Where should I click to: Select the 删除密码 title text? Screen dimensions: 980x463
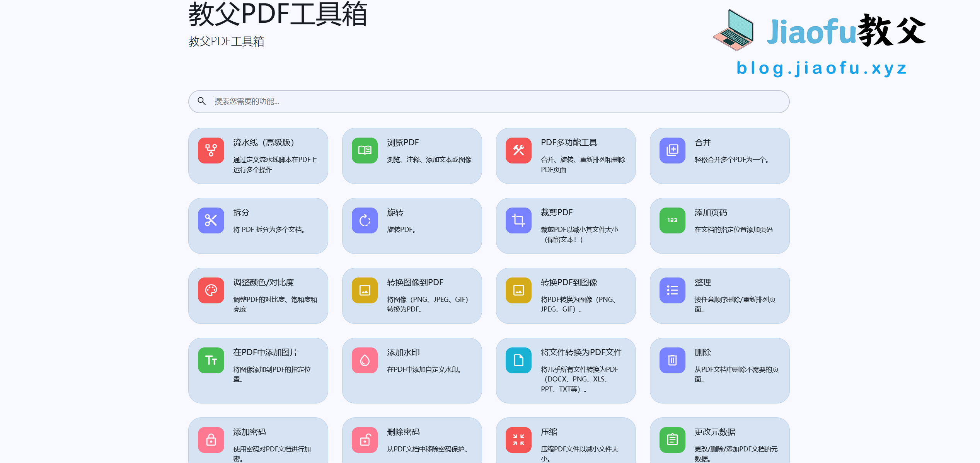point(403,432)
